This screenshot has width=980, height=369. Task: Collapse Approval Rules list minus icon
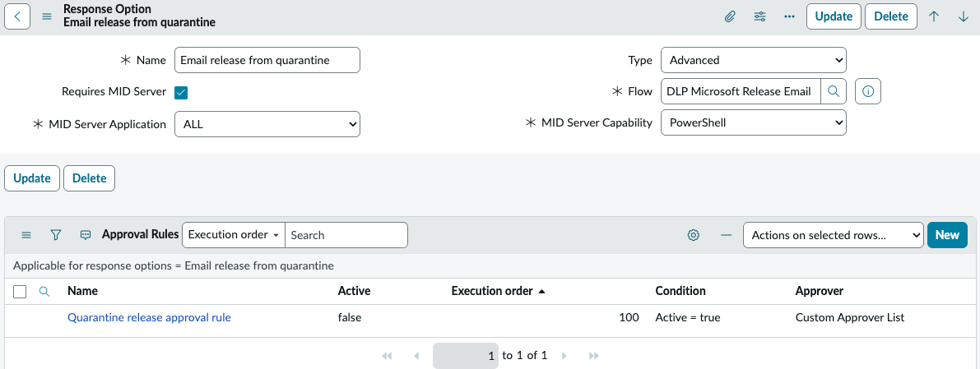(x=727, y=235)
